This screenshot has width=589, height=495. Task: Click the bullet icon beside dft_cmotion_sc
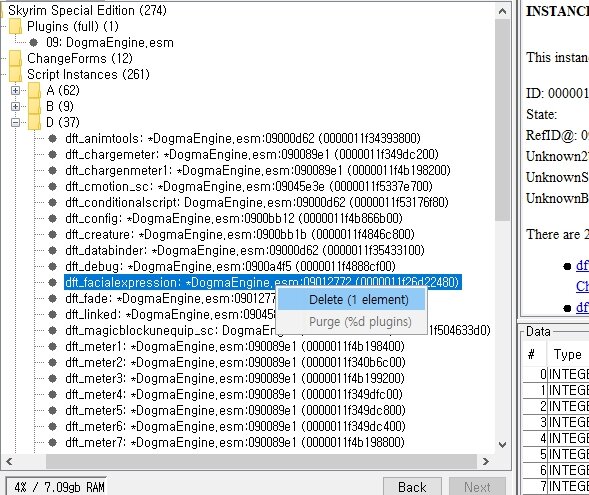[53, 186]
